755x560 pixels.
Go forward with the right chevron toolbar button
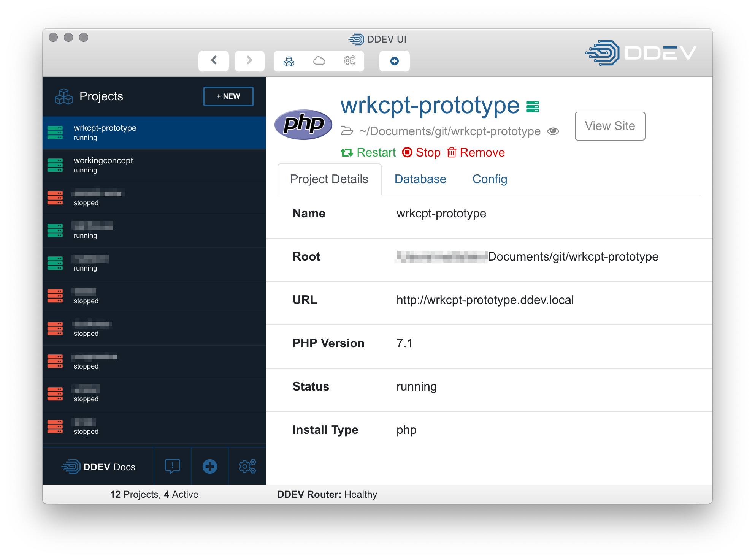pyautogui.click(x=250, y=61)
